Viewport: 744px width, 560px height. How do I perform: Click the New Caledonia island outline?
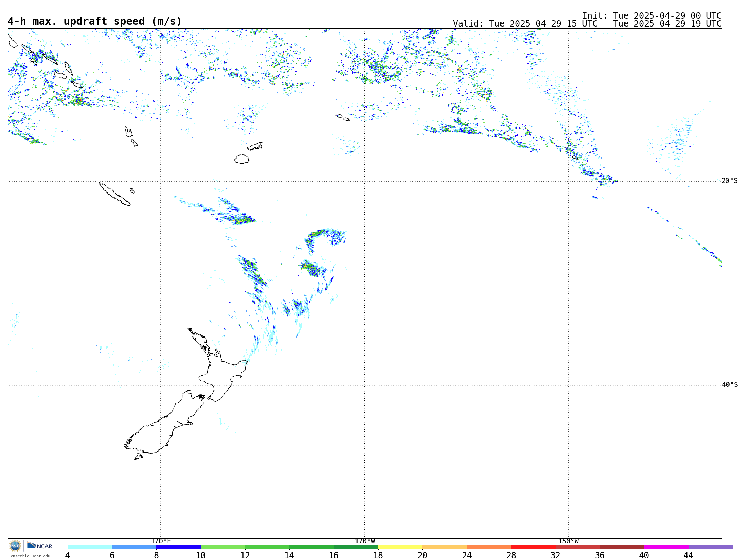point(115,194)
